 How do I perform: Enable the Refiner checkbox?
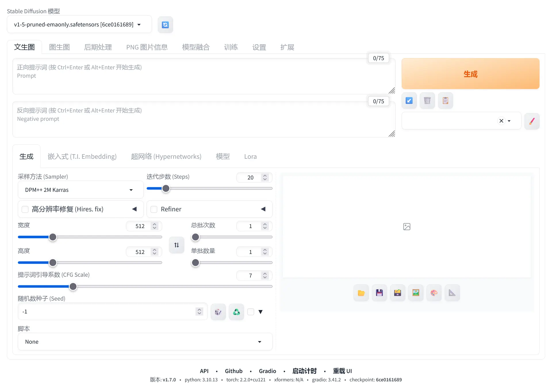point(154,209)
